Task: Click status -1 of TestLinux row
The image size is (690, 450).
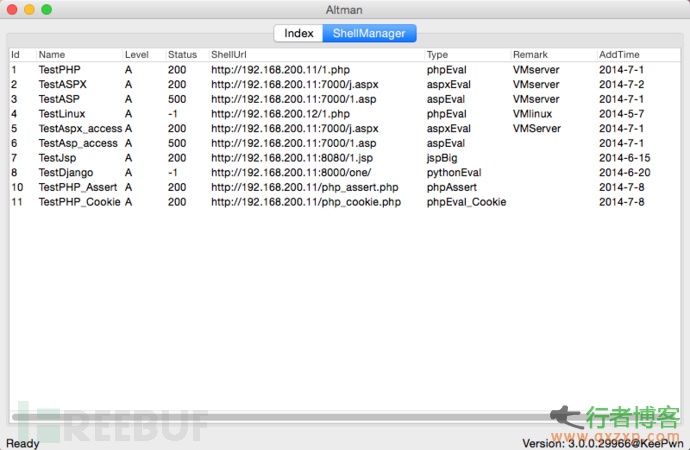Action: coord(172,113)
